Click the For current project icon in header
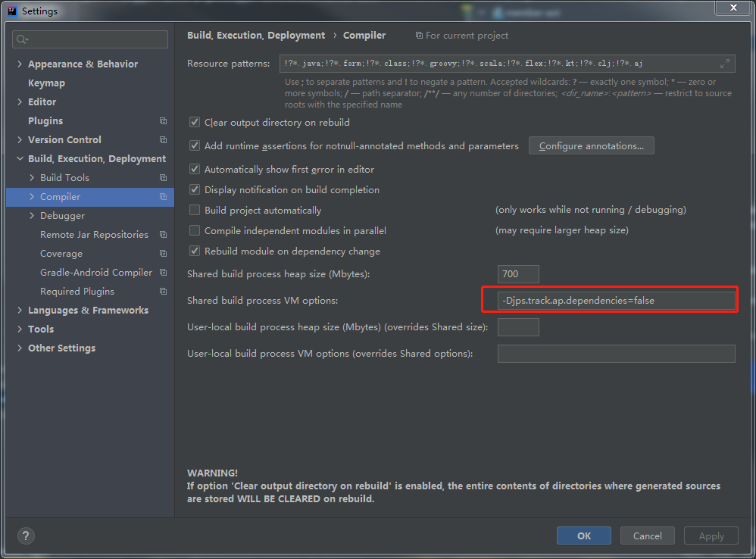Viewport: 756px width, 559px height. (x=419, y=36)
